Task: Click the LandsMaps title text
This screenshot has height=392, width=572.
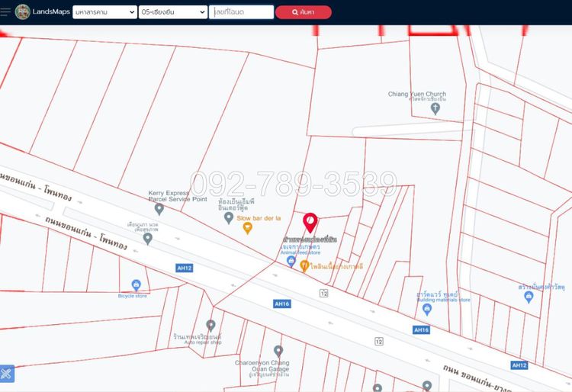Action: (51, 11)
